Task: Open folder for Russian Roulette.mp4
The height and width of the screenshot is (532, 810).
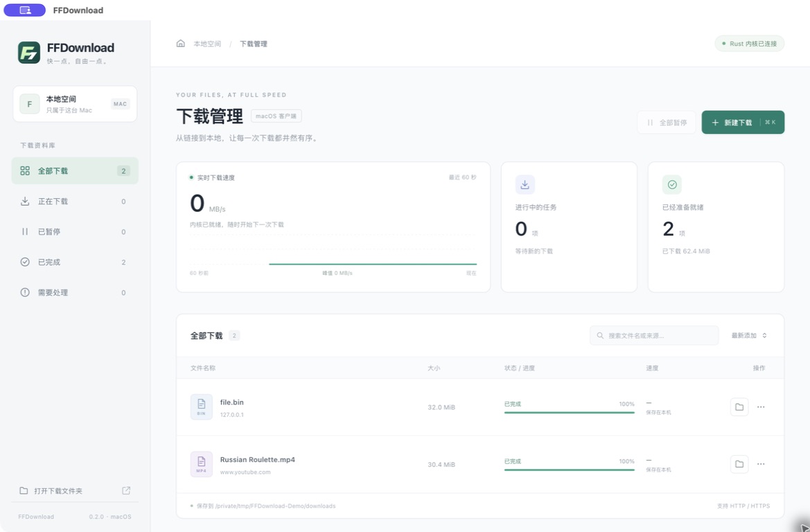Action: point(739,464)
